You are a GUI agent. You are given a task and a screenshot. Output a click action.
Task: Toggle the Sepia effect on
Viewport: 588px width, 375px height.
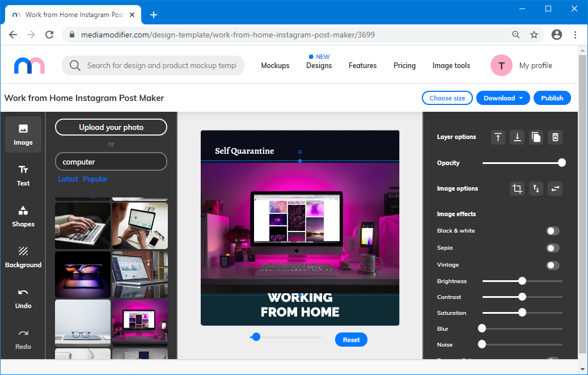(x=552, y=248)
